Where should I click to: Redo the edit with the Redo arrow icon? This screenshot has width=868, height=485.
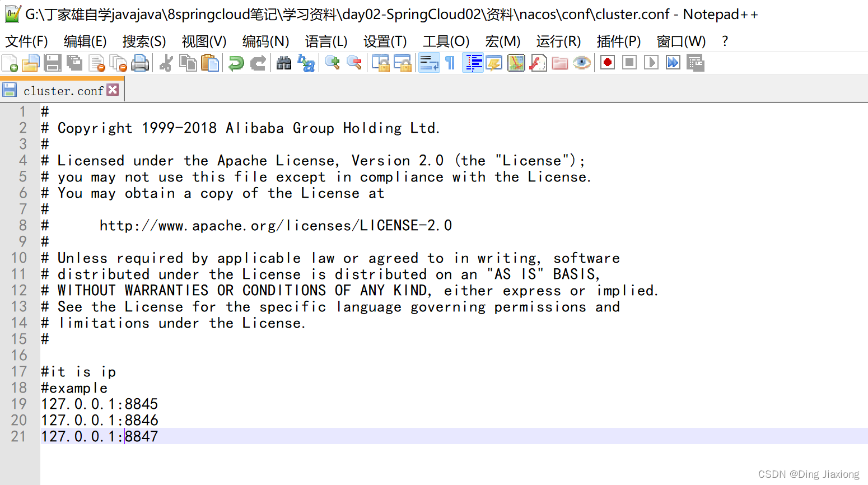pyautogui.click(x=258, y=63)
